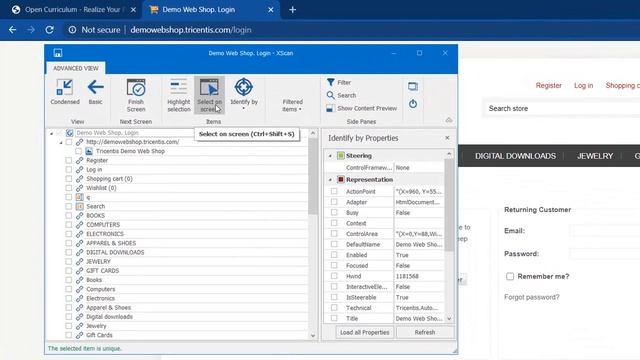
Task: Click the Not secure site info icon
Action: pyautogui.click(x=72, y=30)
